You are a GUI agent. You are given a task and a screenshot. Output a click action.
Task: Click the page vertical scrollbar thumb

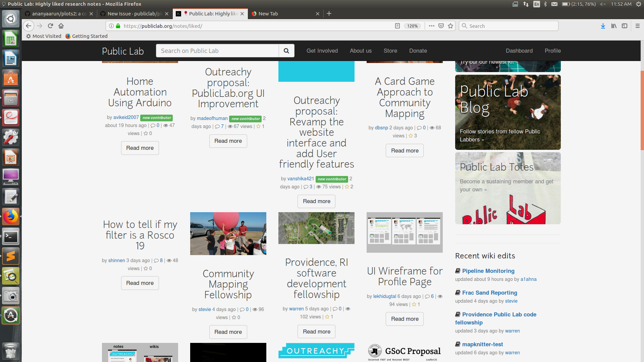[642, 111]
